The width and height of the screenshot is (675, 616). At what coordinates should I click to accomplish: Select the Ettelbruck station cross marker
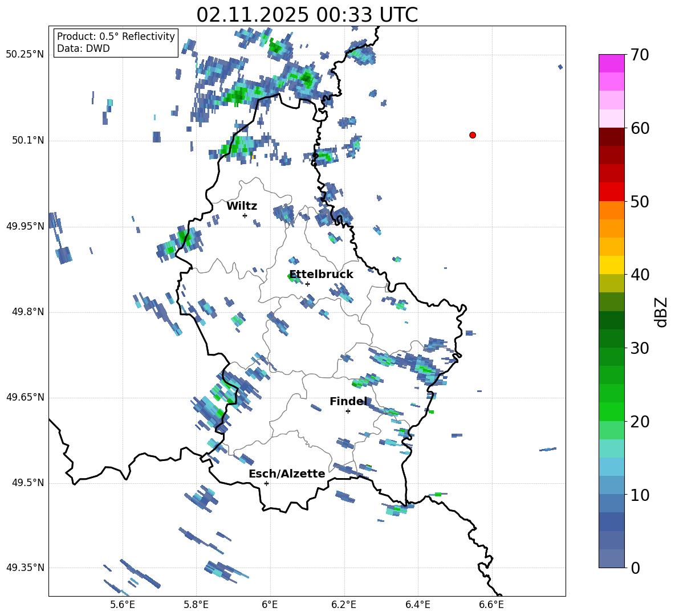tap(307, 284)
